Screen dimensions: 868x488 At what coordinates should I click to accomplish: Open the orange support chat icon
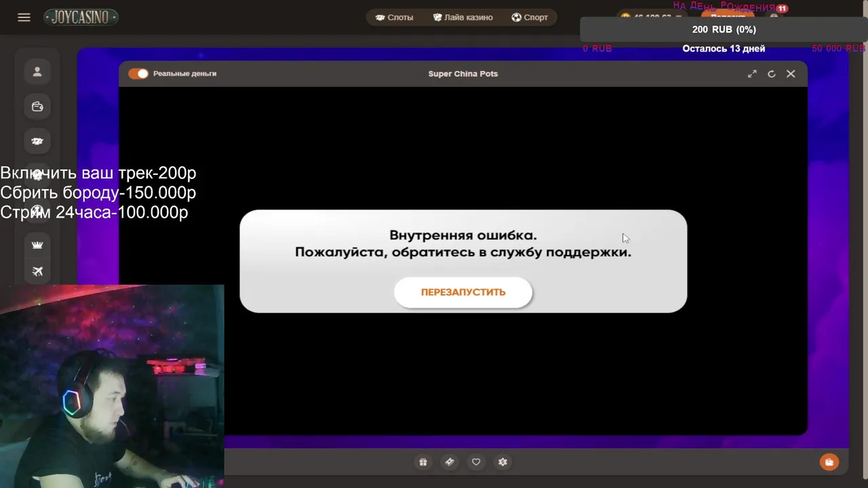coord(829,462)
